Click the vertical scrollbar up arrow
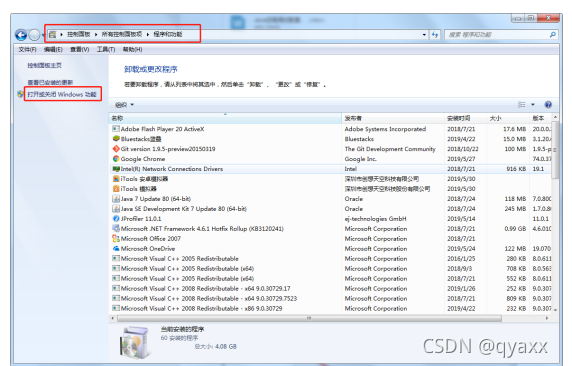Image resolution: width=572 pixels, height=366 pixels. (x=555, y=117)
